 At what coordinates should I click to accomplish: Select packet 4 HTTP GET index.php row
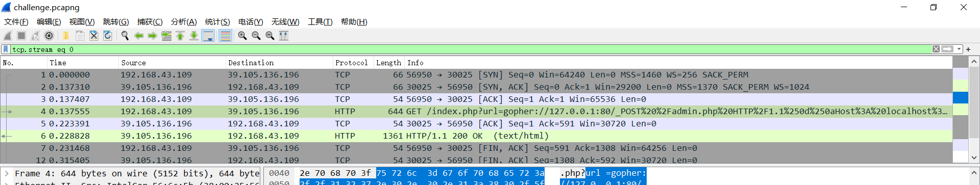[476, 112]
